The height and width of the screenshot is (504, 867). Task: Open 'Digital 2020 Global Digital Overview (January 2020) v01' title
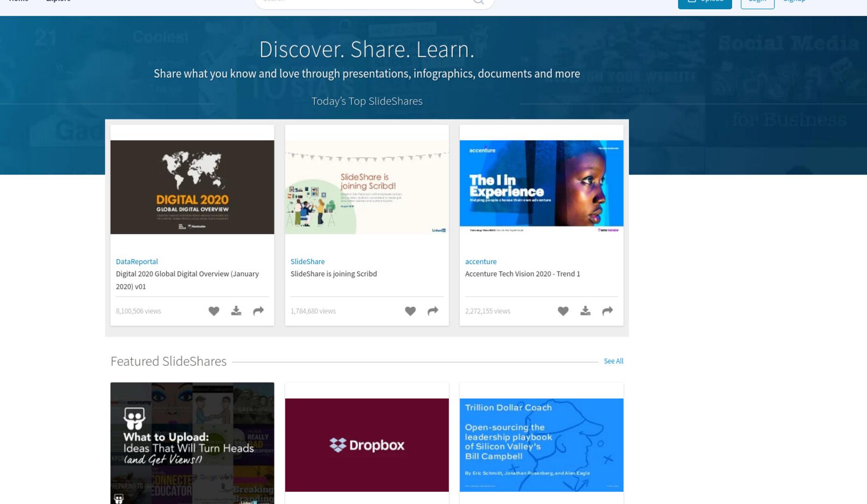tap(187, 280)
